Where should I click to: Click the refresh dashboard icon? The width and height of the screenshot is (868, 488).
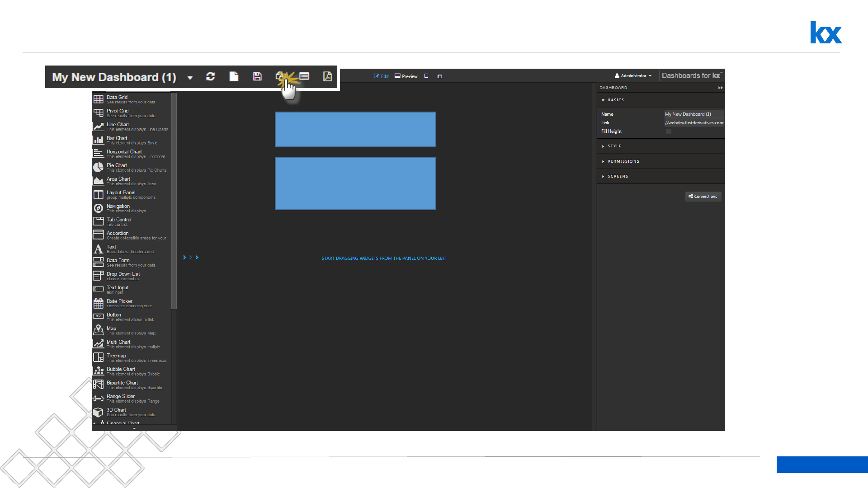tap(210, 77)
